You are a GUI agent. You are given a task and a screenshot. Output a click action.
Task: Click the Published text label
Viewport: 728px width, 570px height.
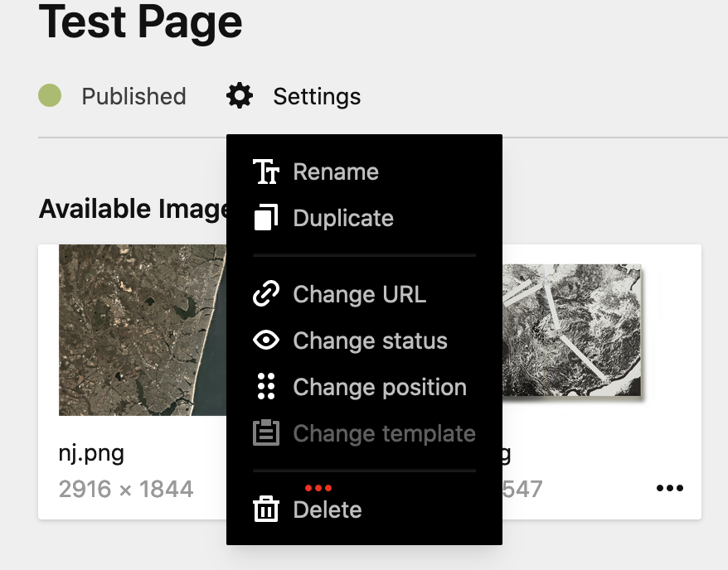click(133, 95)
